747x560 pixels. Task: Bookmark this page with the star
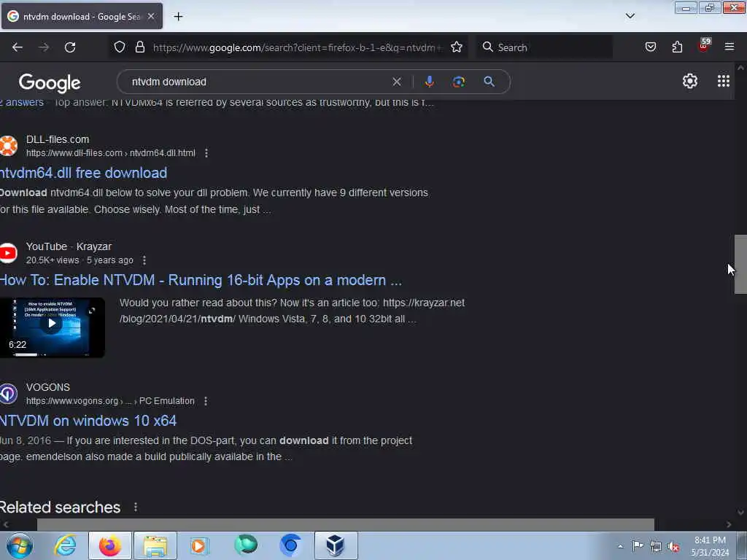coord(457,47)
